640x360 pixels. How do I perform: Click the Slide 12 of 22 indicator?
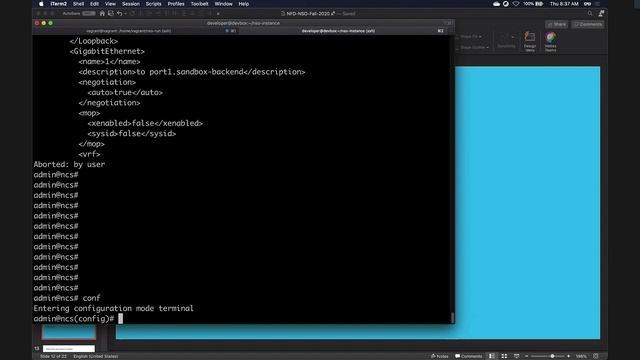(53, 356)
